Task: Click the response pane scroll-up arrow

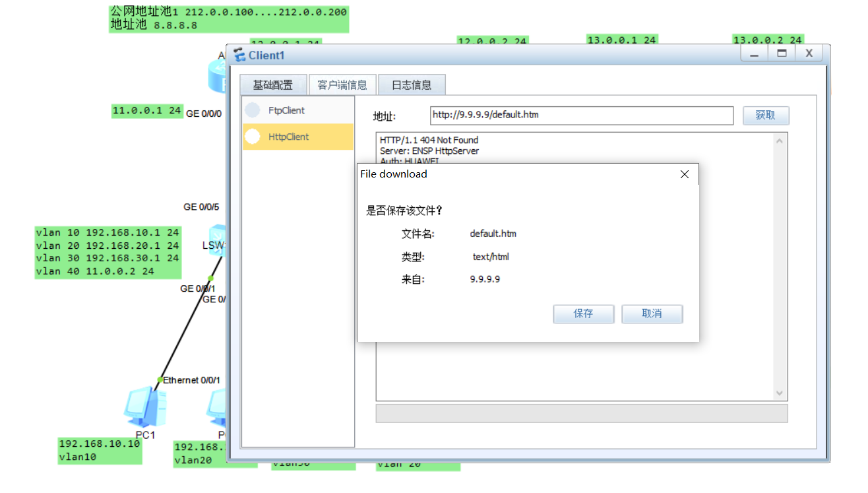Action: (x=780, y=141)
